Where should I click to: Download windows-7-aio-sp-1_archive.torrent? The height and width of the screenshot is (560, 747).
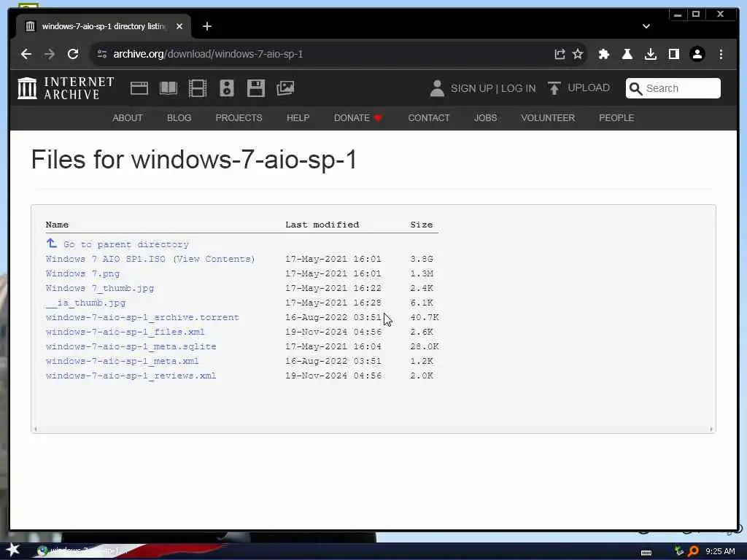tap(142, 318)
